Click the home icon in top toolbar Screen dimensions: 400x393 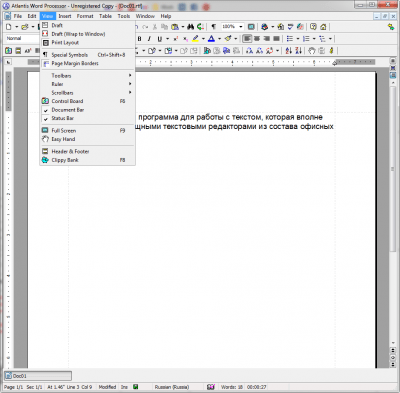(x=323, y=27)
